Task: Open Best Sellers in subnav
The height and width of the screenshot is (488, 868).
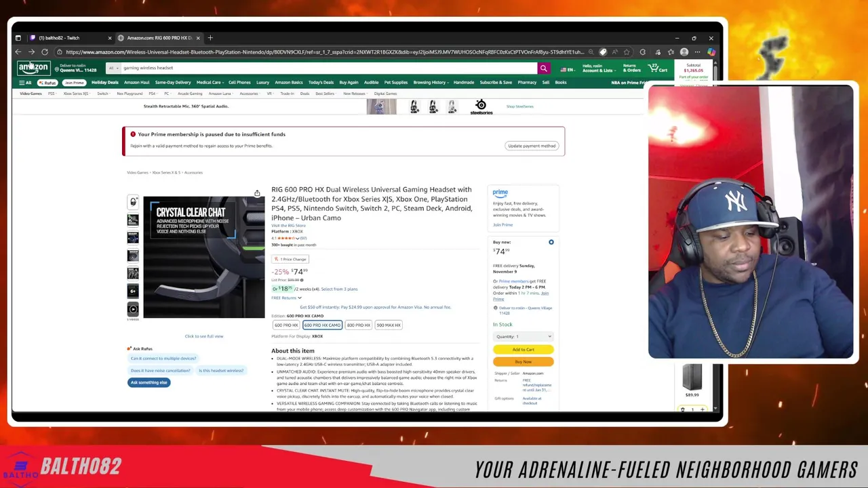Action: [x=325, y=94]
